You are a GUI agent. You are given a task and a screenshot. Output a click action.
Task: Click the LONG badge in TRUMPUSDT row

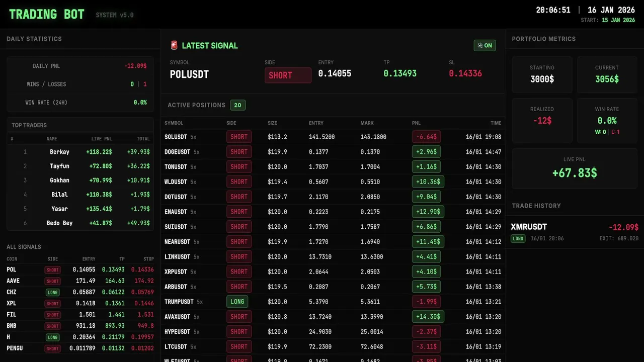coord(237,302)
